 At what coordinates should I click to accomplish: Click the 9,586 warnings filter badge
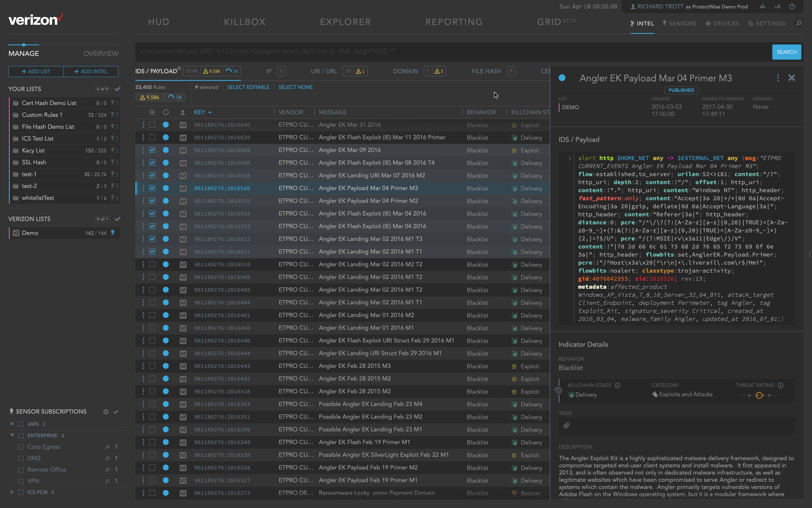click(150, 97)
